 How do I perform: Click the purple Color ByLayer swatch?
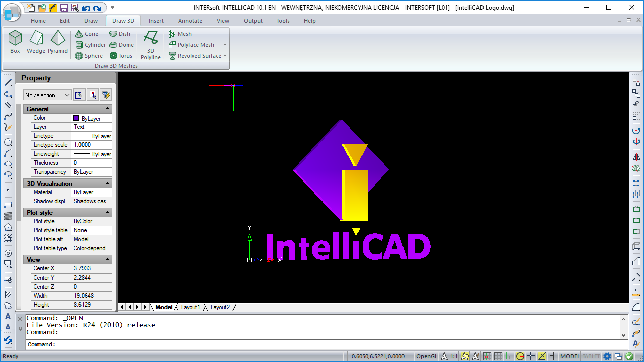click(76, 118)
